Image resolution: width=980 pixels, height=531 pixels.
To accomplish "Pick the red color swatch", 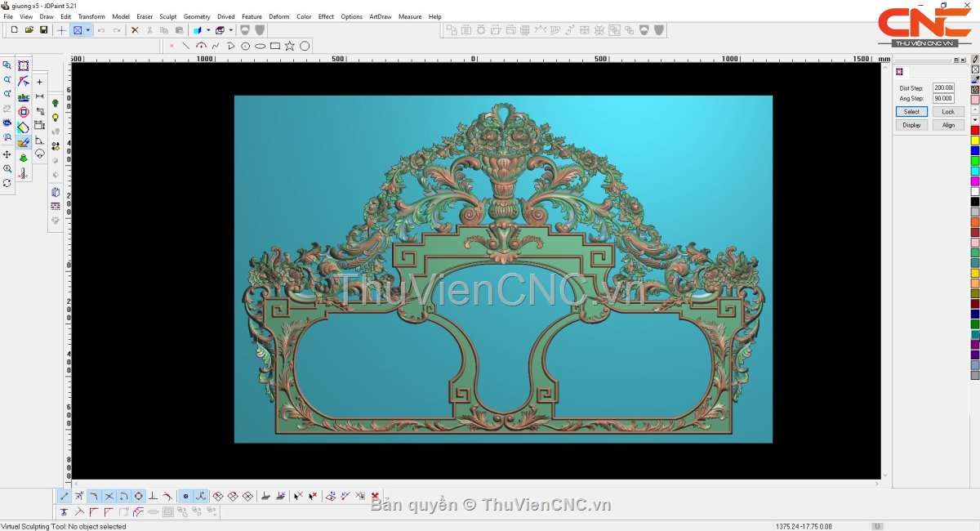I will coord(975,131).
